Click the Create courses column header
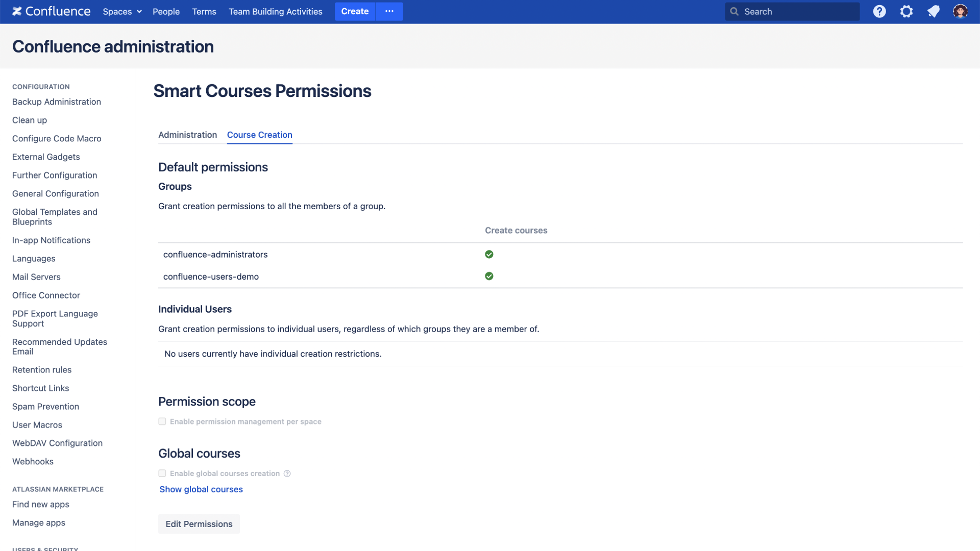Image resolution: width=980 pixels, height=551 pixels. pyautogui.click(x=516, y=230)
